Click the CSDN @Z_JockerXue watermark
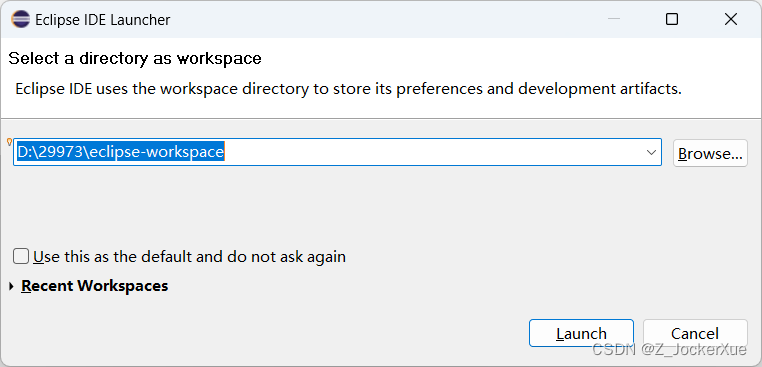This screenshot has height=367, width=762. tap(669, 349)
